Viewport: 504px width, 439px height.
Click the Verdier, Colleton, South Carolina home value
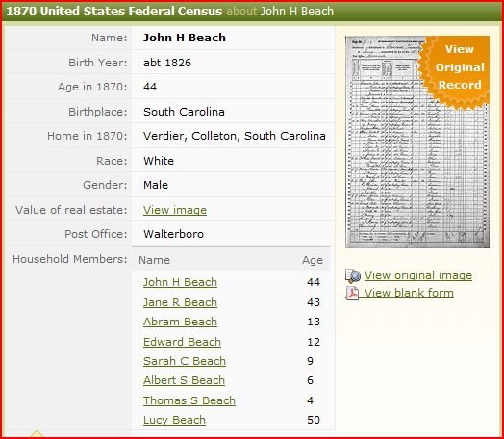[x=235, y=136]
